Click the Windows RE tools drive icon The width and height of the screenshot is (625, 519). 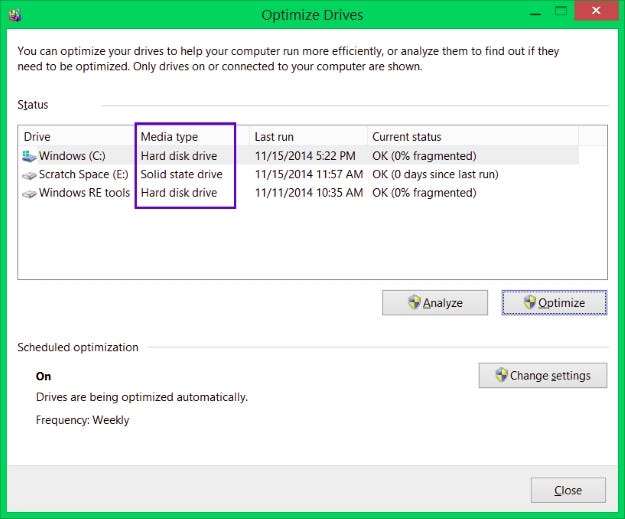[29, 193]
